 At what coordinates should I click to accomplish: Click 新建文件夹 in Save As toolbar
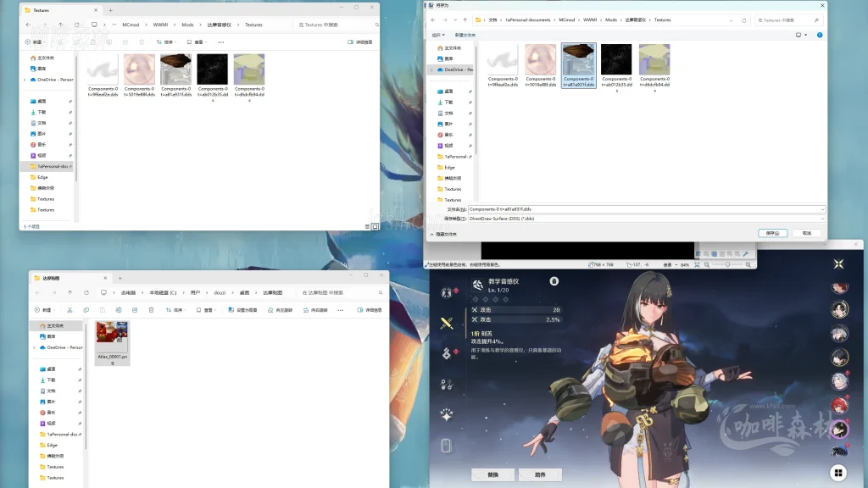(465, 35)
